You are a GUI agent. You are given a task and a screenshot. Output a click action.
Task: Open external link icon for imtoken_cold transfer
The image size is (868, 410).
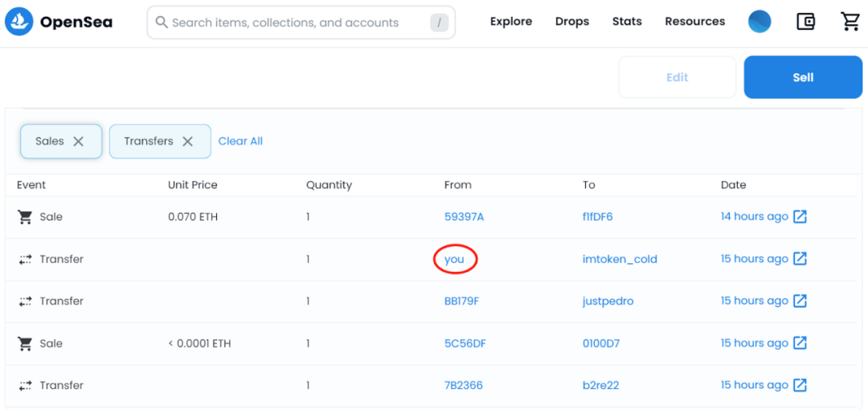click(x=800, y=259)
